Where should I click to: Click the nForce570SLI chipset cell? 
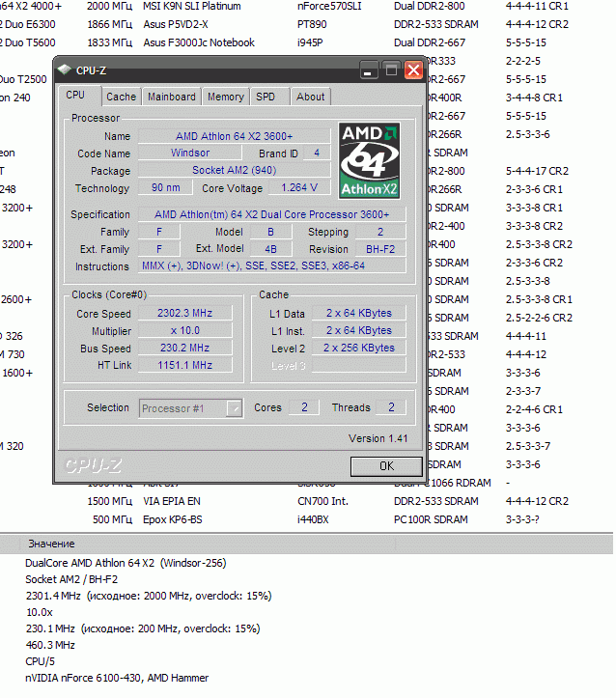[329, 6]
